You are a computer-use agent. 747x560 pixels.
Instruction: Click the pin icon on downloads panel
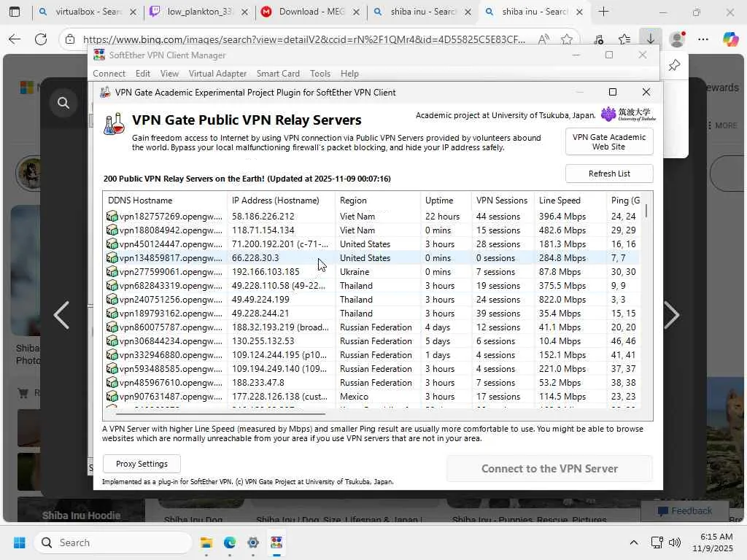pyautogui.click(x=674, y=65)
